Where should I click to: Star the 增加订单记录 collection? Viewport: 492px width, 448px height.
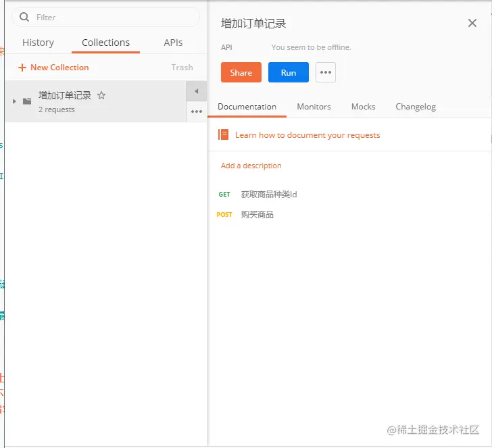pos(101,95)
